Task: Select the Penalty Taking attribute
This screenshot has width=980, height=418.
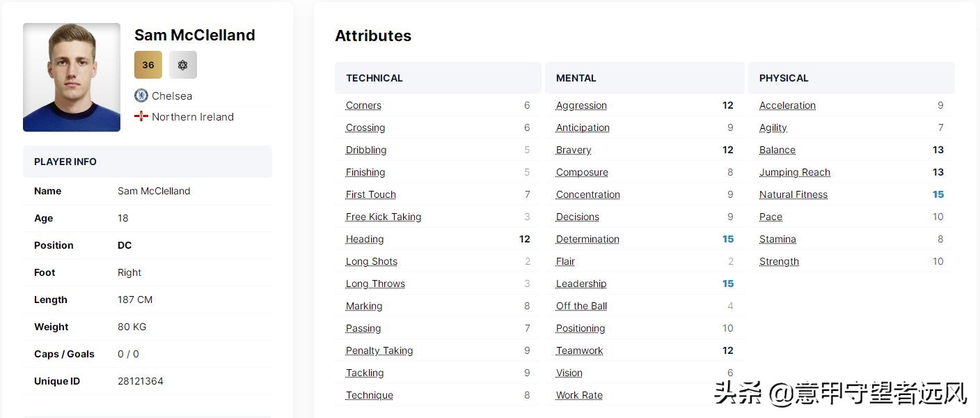Action: [x=379, y=350]
